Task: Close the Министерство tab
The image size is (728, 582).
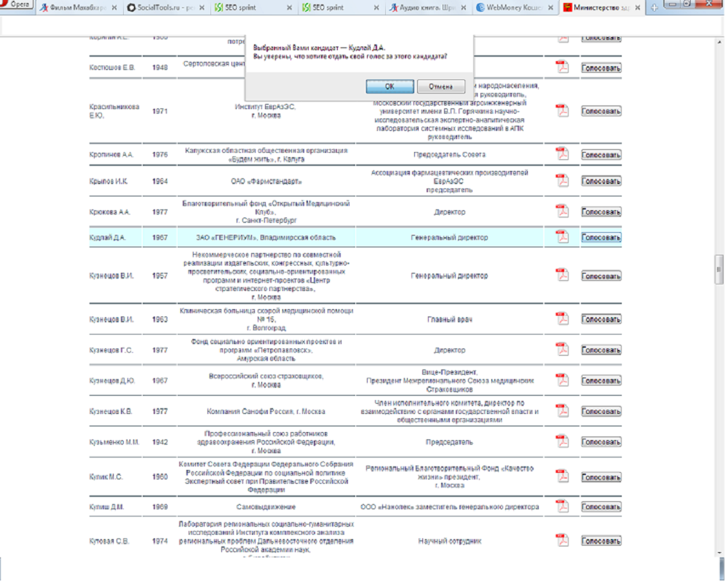Action: [638, 8]
